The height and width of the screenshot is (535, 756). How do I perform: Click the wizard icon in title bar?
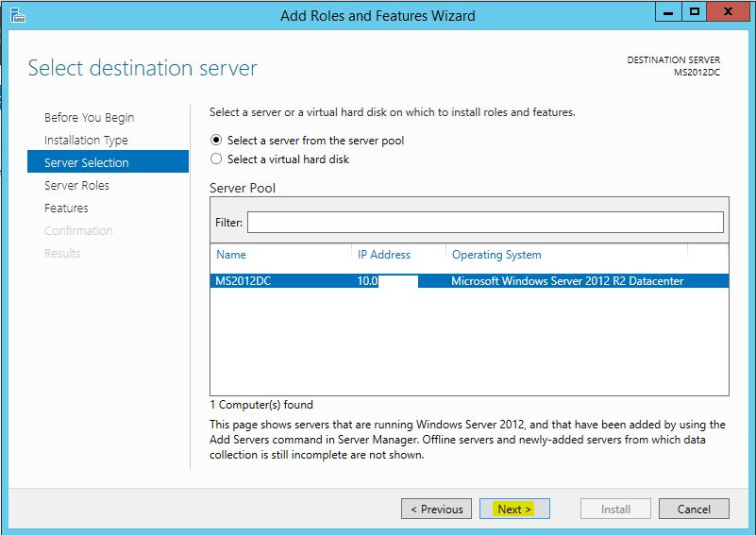pos(17,15)
